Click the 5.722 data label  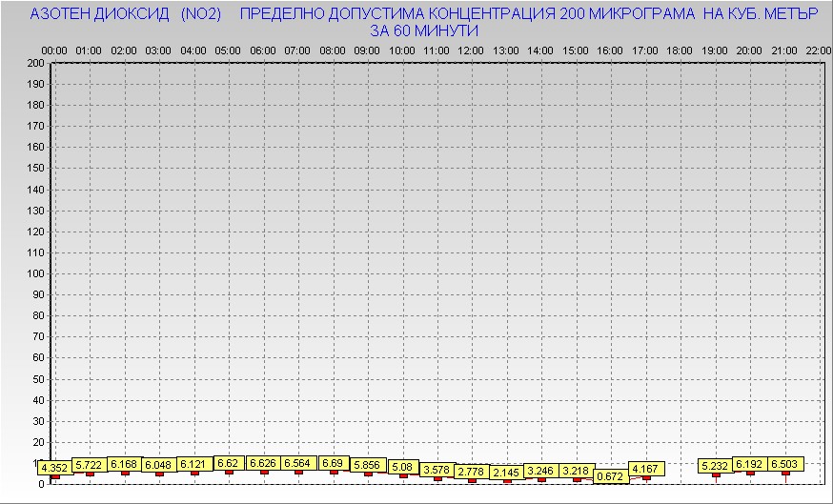[90, 465]
